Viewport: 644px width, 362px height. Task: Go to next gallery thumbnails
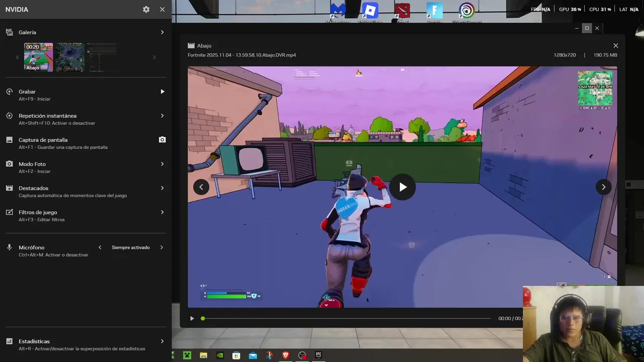(x=154, y=57)
